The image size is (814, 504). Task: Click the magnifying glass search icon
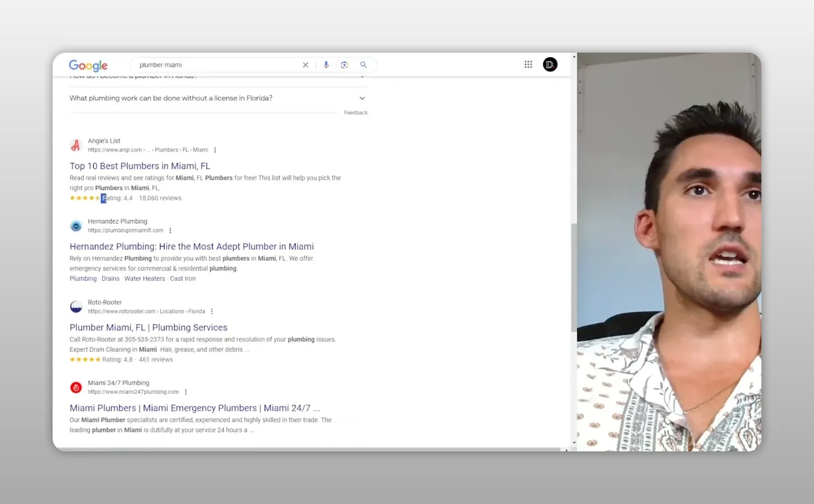[363, 65]
